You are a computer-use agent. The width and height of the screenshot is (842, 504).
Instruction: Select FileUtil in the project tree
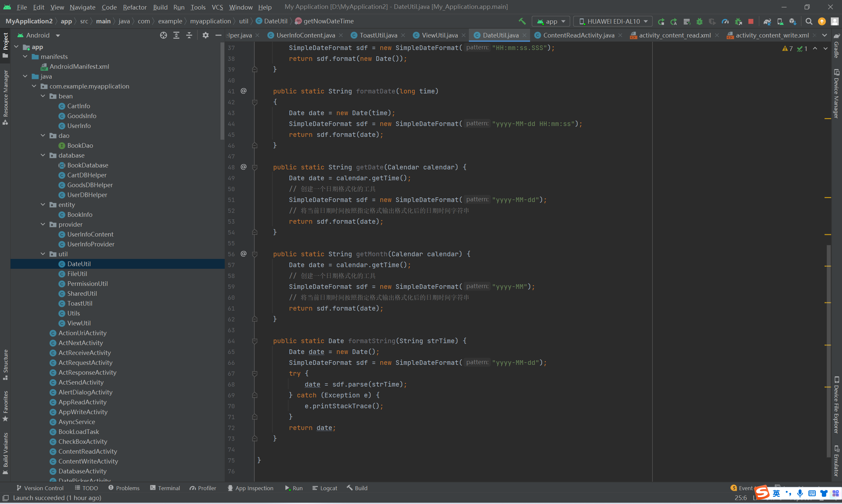pyautogui.click(x=77, y=274)
